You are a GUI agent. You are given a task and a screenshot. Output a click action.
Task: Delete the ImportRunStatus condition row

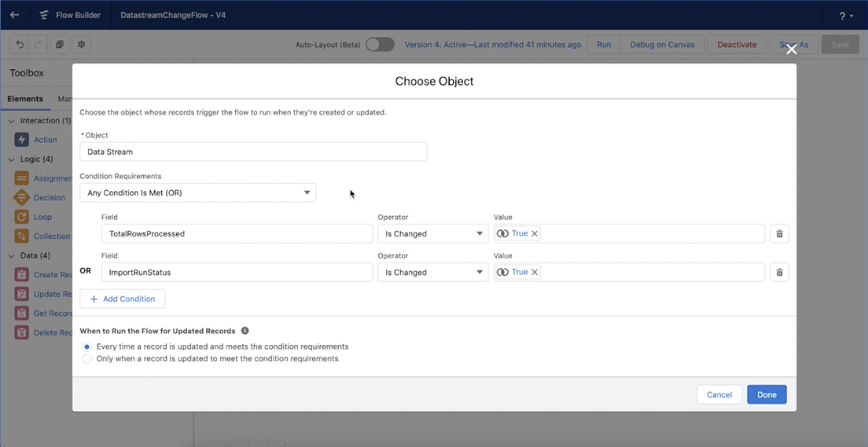coord(779,272)
